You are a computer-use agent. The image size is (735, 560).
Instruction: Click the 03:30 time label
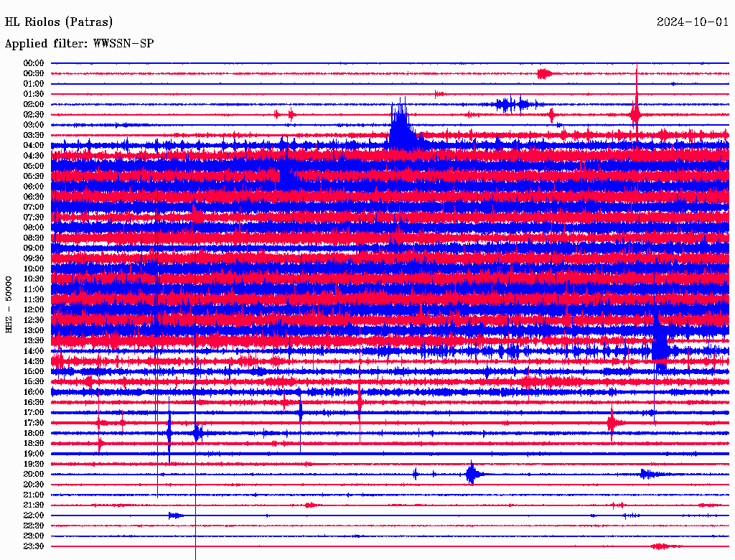(34, 135)
